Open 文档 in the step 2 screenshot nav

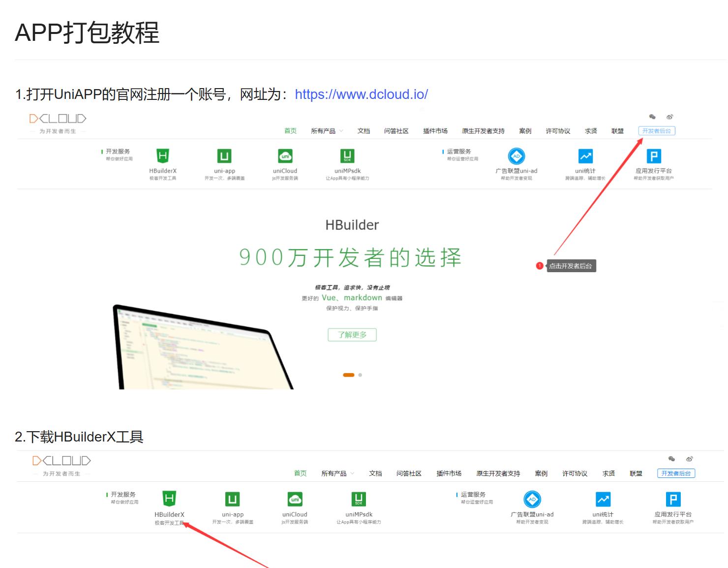(x=375, y=473)
